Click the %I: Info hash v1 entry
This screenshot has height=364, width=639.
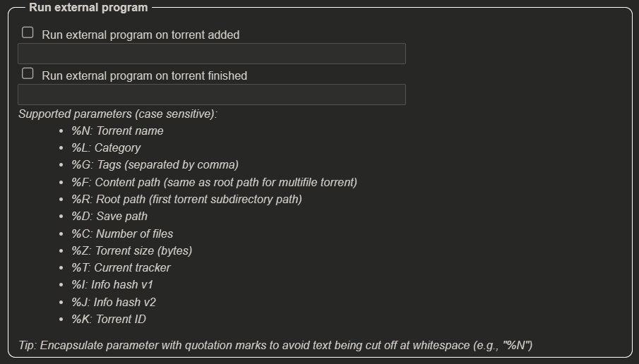[x=112, y=284]
